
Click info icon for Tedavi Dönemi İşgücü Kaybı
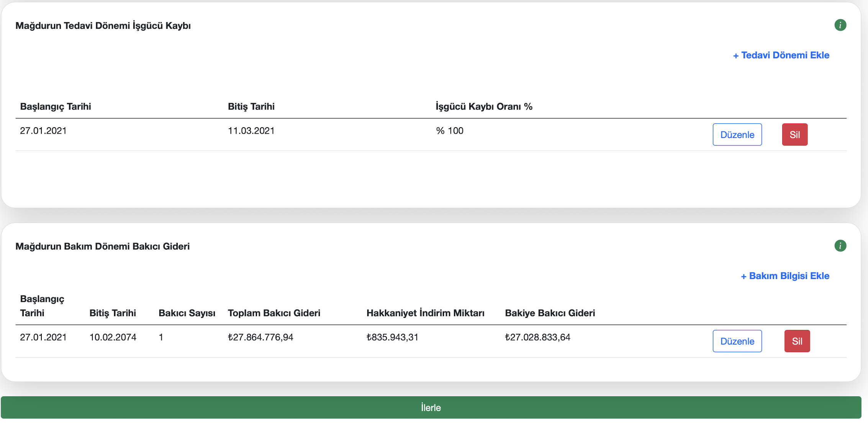[x=840, y=25]
